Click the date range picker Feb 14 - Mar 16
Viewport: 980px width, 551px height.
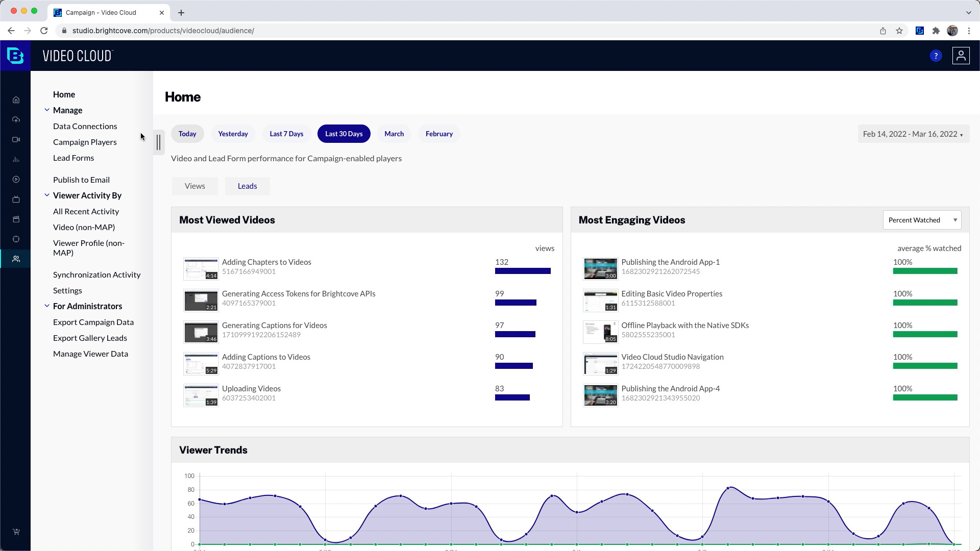click(x=913, y=134)
